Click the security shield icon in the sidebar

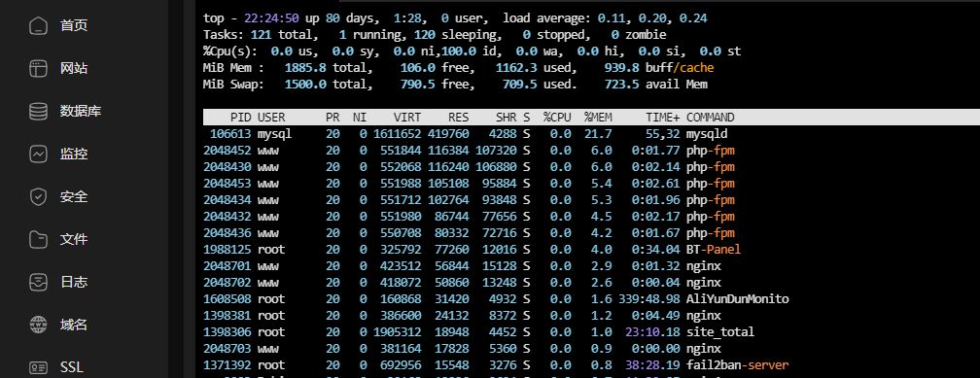39,197
